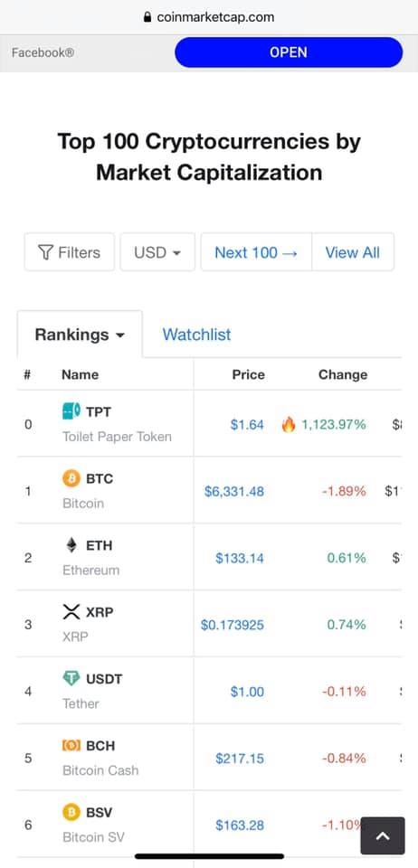Click the coinmarketcap.com address bar
418x868 pixels.
pyautogui.click(x=209, y=16)
